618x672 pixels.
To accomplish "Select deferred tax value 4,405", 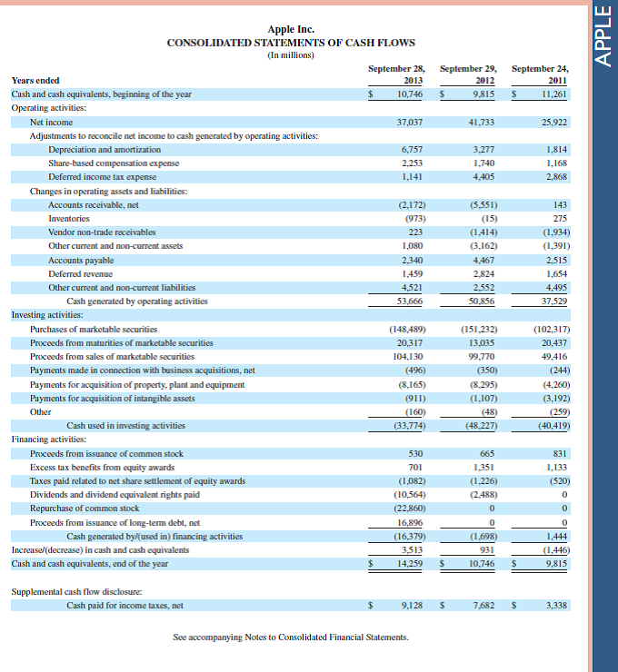I will tap(483, 177).
